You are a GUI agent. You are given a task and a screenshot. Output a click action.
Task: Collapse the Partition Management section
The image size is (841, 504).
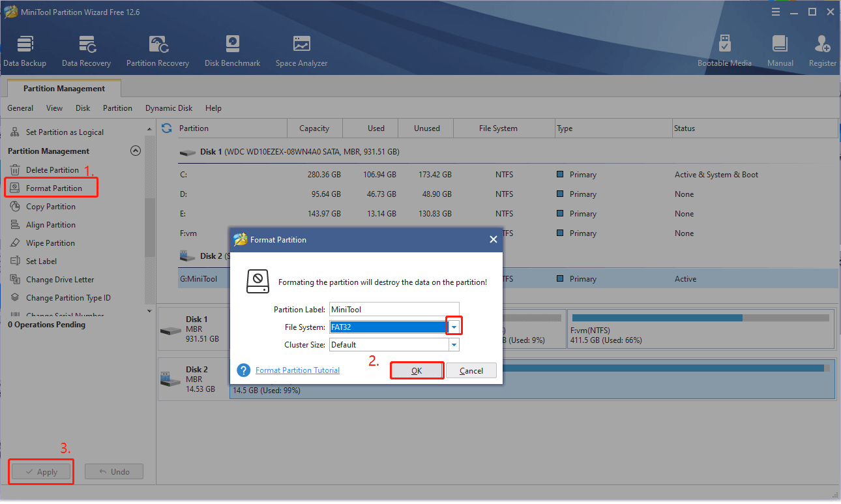136,151
